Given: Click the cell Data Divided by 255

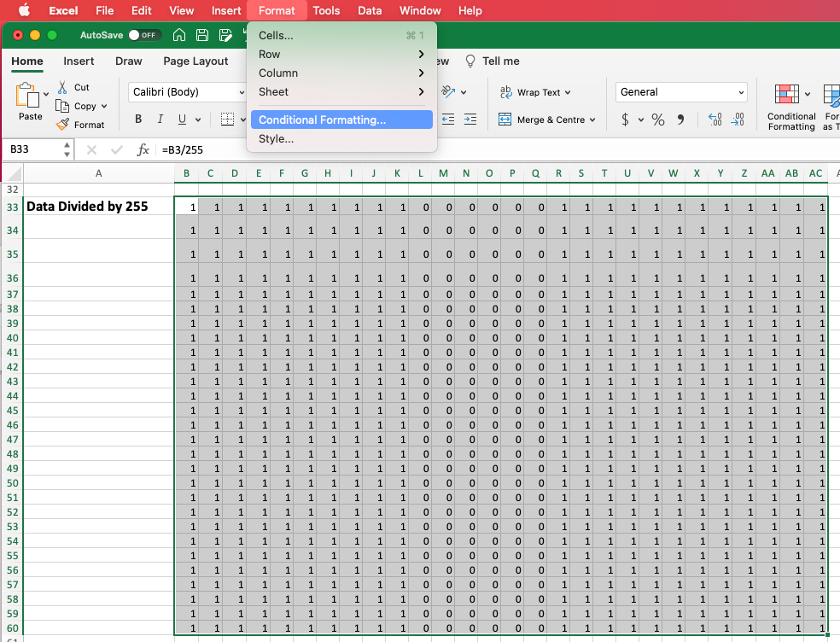Looking at the screenshot, I should [x=98, y=207].
